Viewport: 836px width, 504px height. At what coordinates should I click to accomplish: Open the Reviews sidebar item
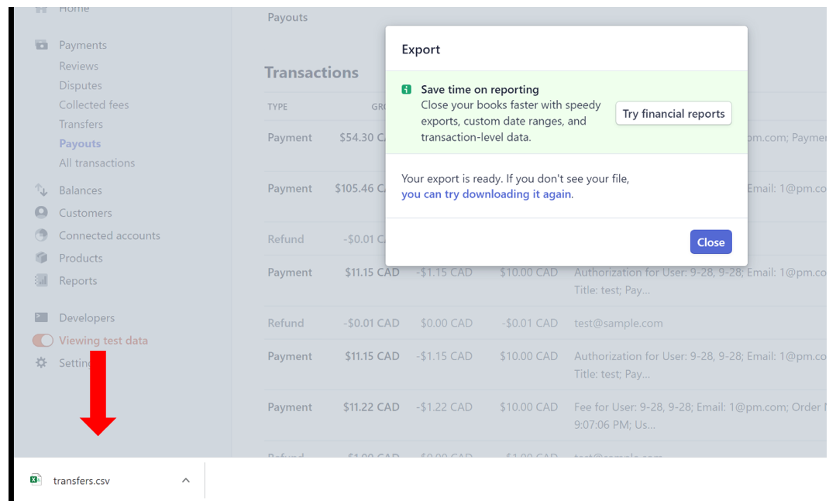pos(78,66)
